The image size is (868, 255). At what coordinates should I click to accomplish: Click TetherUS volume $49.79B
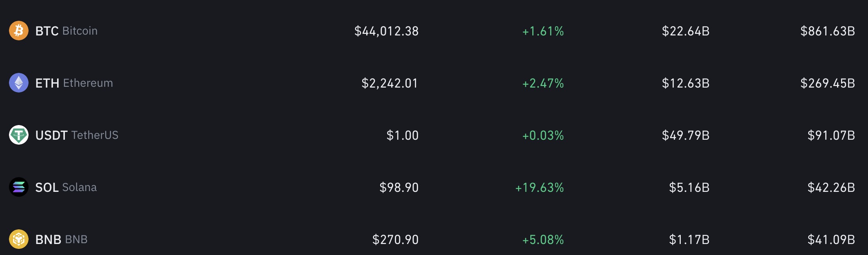click(x=686, y=135)
